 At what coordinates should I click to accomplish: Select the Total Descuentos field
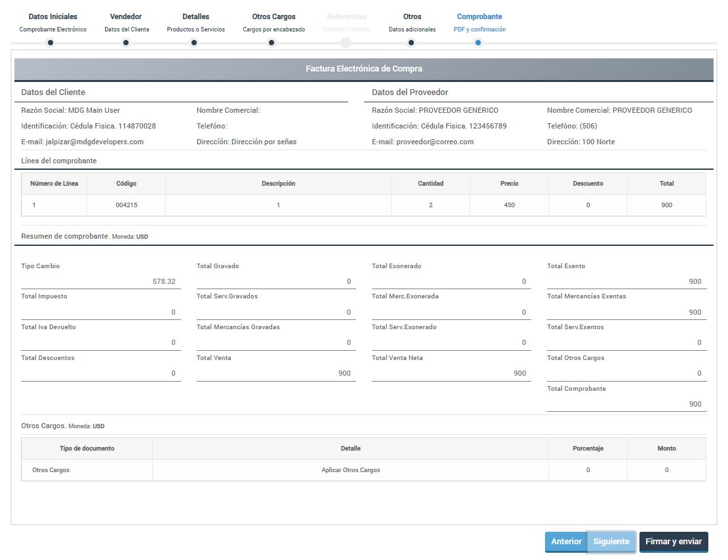[100, 373]
